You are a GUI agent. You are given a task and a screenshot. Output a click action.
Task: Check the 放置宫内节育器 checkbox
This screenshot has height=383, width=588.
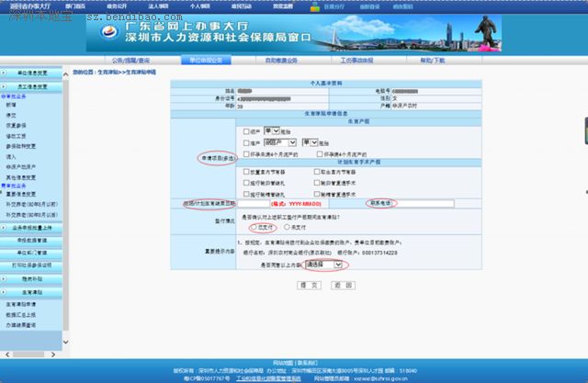click(247, 172)
